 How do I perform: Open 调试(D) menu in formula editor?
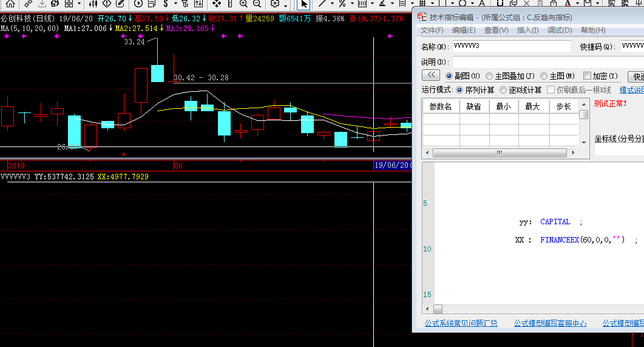[560, 30]
